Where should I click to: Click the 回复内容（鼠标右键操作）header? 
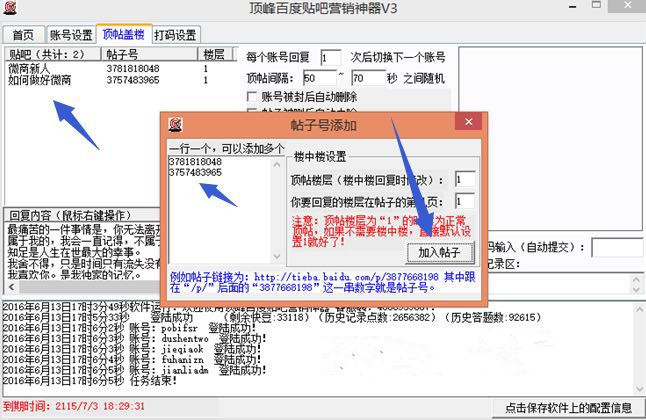pyautogui.click(x=70, y=215)
